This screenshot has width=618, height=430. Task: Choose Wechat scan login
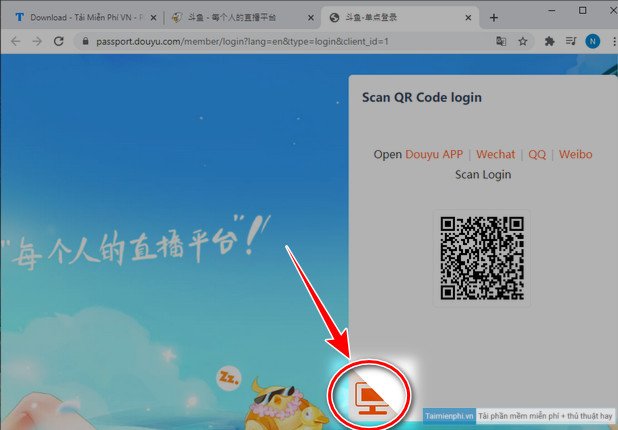495,155
